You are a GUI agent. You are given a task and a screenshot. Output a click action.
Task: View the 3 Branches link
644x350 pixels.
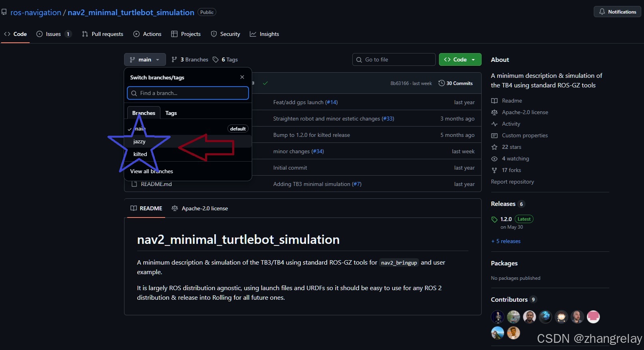click(x=190, y=59)
